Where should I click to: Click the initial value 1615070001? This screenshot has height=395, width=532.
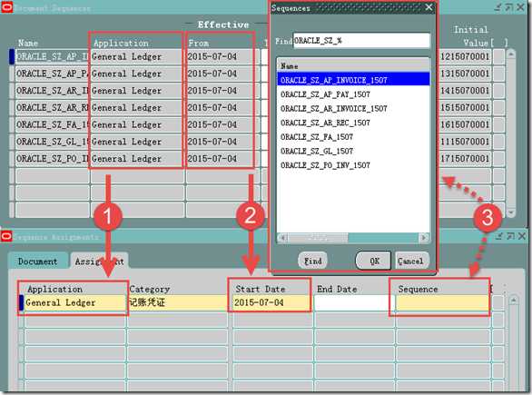tap(465, 124)
